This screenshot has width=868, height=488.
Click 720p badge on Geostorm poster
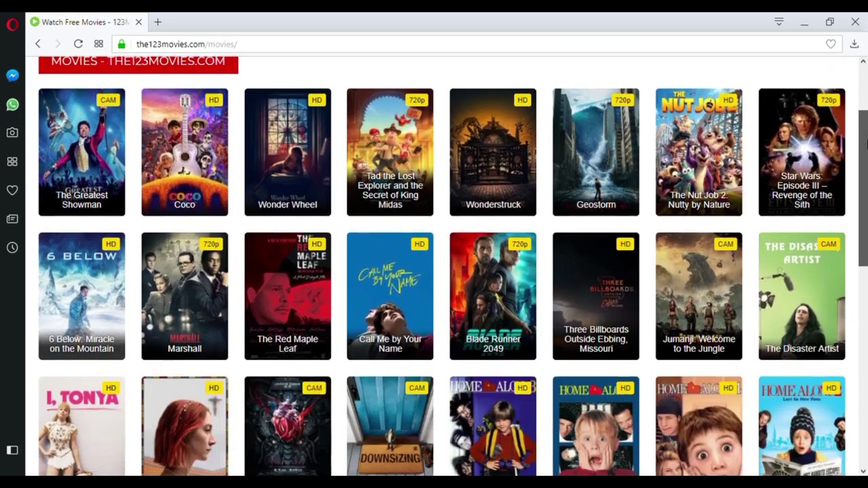(x=623, y=100)
